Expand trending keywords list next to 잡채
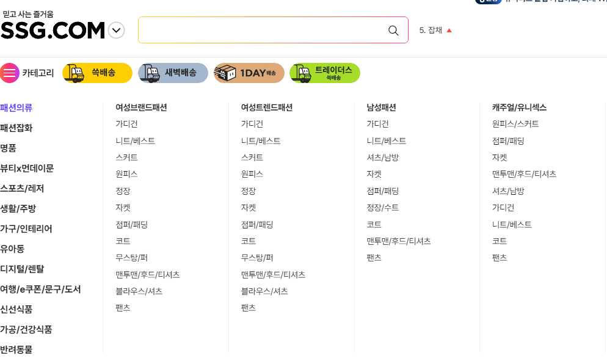Screen dimensions: 607x364 tap(449, 30)
